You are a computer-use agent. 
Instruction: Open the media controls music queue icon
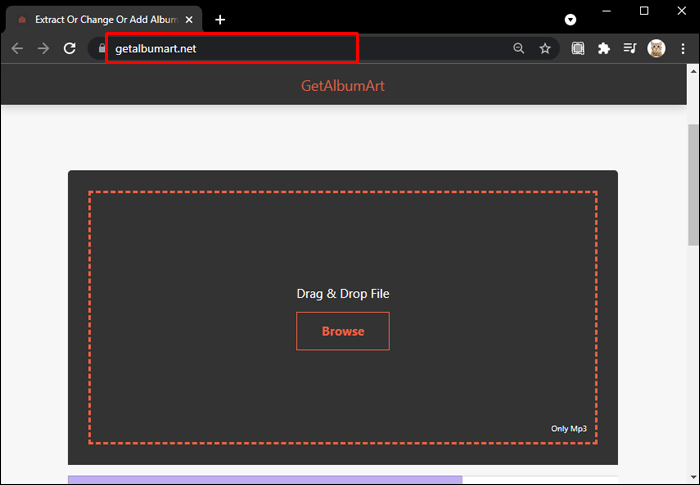pyautogui.click(x=630, y=48)
